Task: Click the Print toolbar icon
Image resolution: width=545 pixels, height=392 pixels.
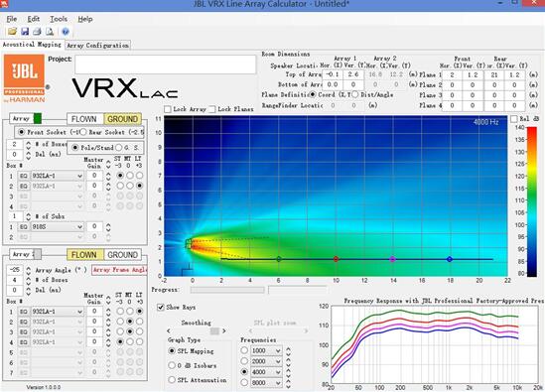Action: (x=37, y=32)
